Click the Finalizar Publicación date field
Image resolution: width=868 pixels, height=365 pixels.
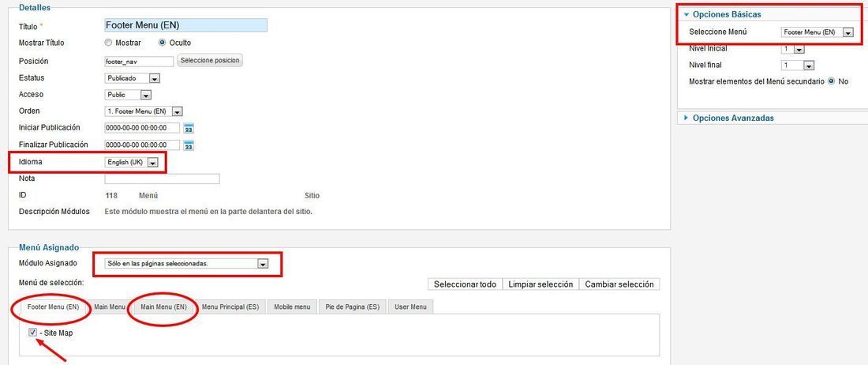point(142,145)
